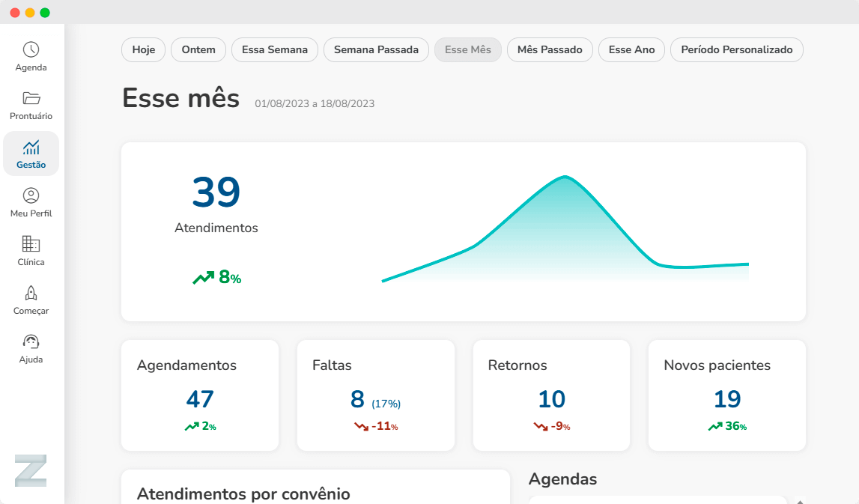859x504 pixels.
Task: Open the Faltas statistics card
Action: pos(375,395)
